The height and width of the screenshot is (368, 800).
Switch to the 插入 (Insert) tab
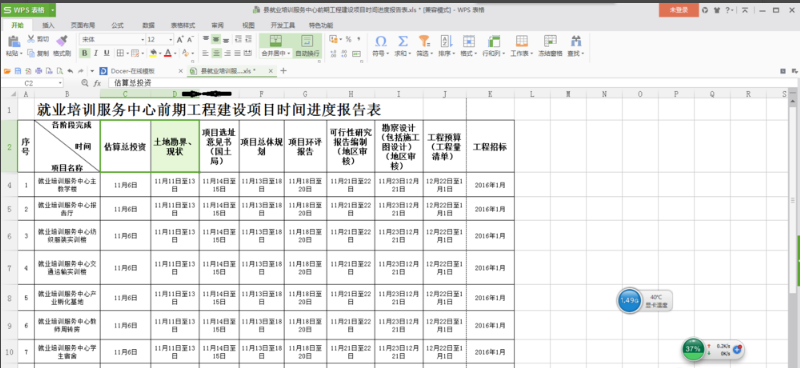48,25
